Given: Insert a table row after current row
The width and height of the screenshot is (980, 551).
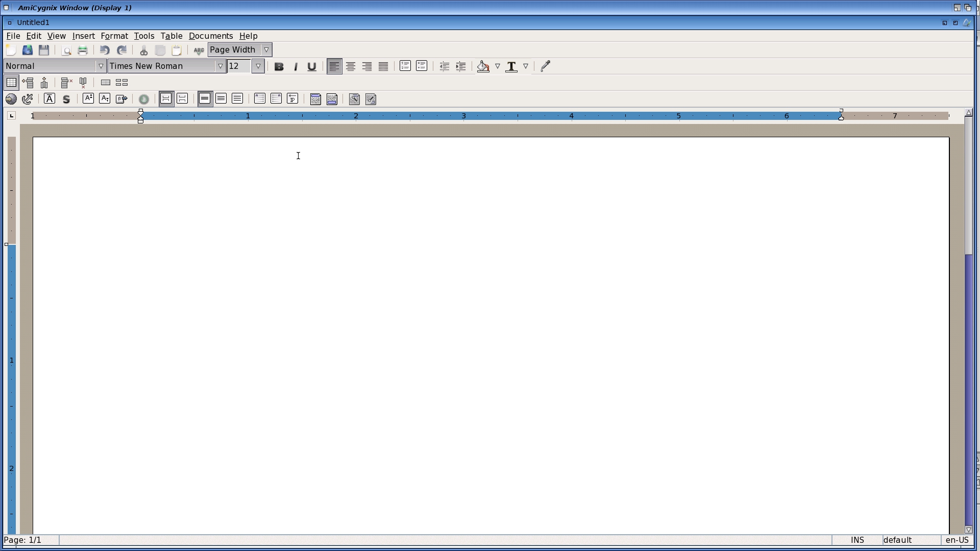Looking at the screenshot, I should pyautogui.click(x=28, y=83).
